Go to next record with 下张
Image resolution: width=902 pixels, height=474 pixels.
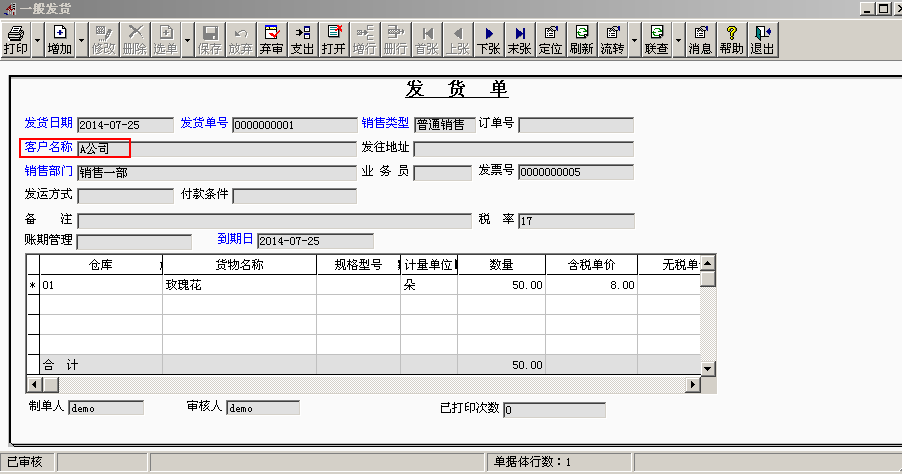coord(488,40)
